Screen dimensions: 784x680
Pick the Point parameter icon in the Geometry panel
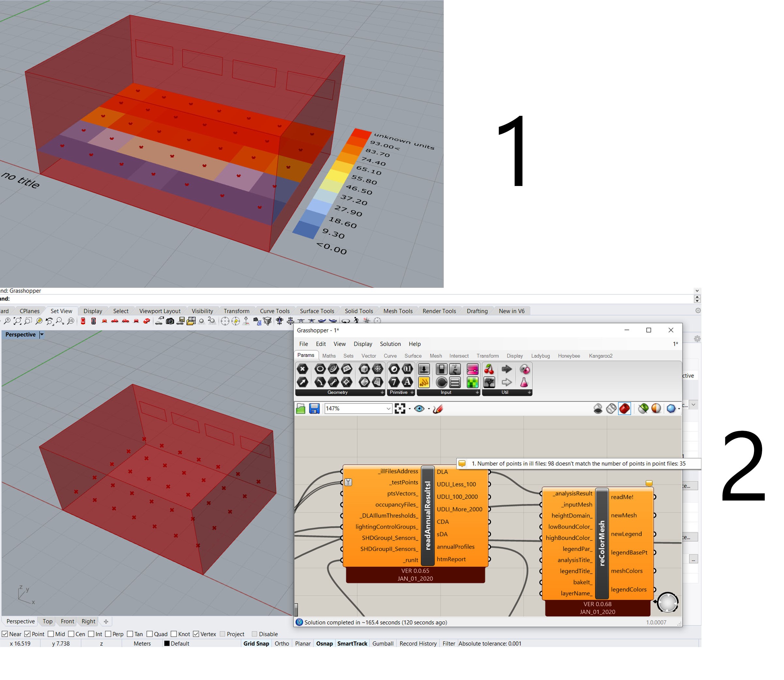tap(302, 369)
